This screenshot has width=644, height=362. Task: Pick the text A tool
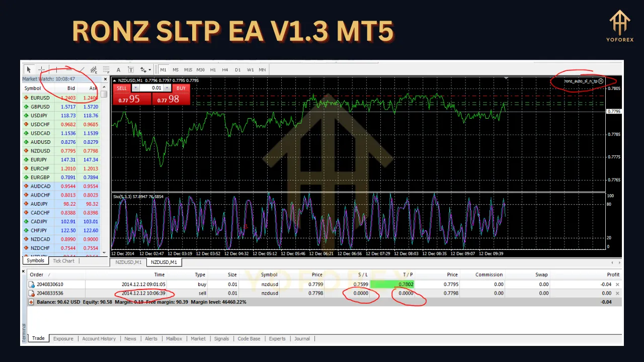(x=118, y=70)
